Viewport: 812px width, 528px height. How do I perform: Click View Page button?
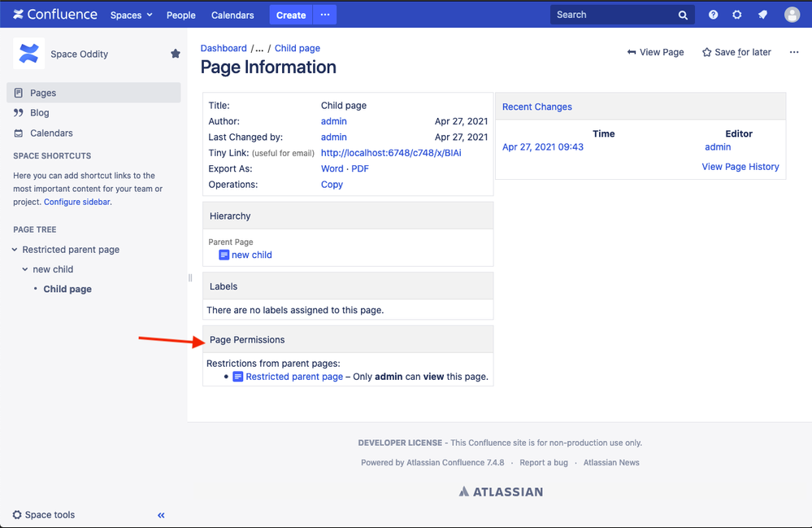655,52
